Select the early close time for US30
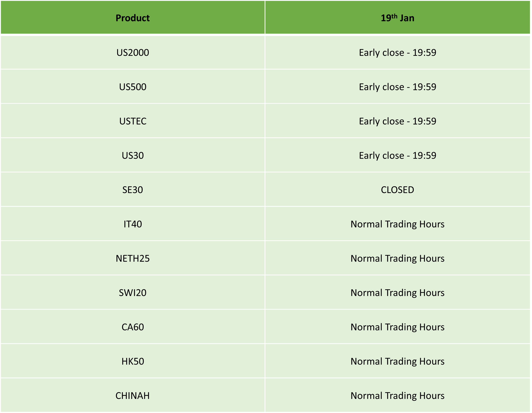The height and width of the screenshot is (413, 532). [x=397, y=156]
